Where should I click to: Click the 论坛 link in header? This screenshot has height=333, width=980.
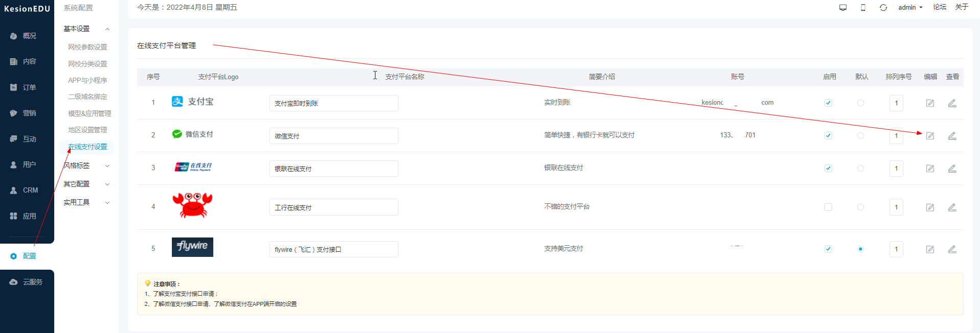(940, 7)
